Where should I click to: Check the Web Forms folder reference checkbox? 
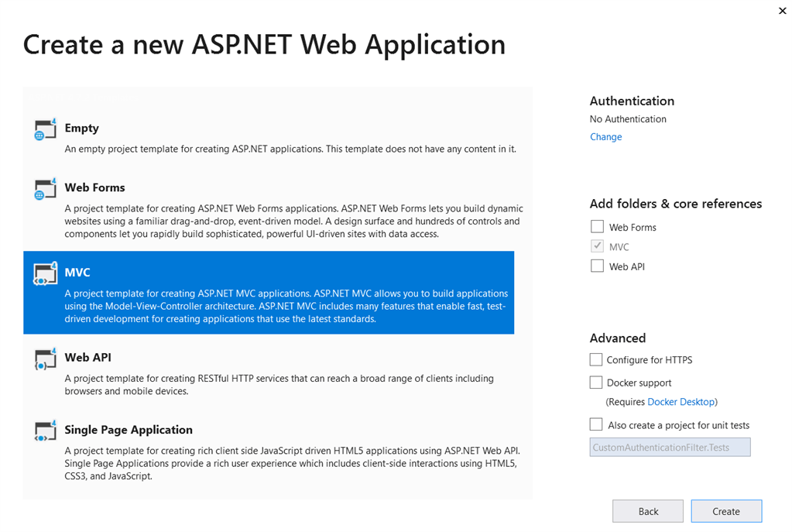tap(597, 226)
